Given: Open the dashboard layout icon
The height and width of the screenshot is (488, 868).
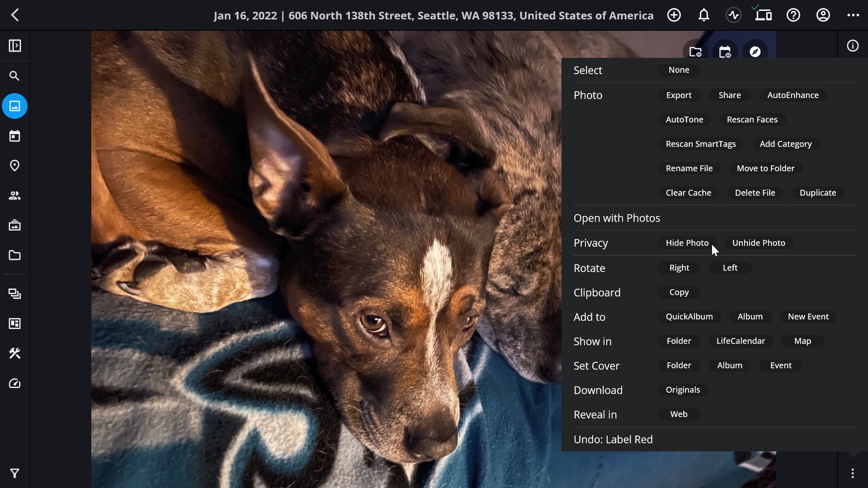Looking at the screenshot, I should click(x=15, y=324).
